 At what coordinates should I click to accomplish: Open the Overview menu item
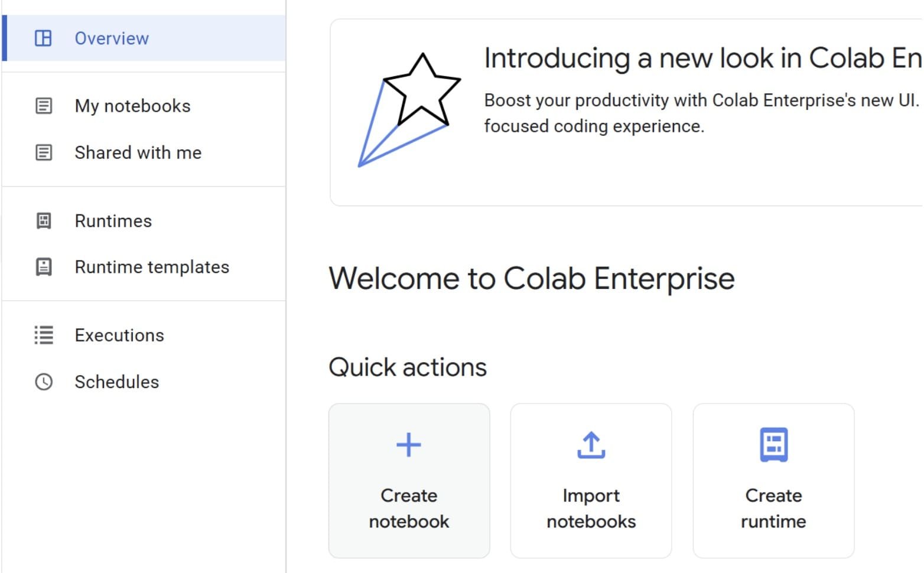112,38
